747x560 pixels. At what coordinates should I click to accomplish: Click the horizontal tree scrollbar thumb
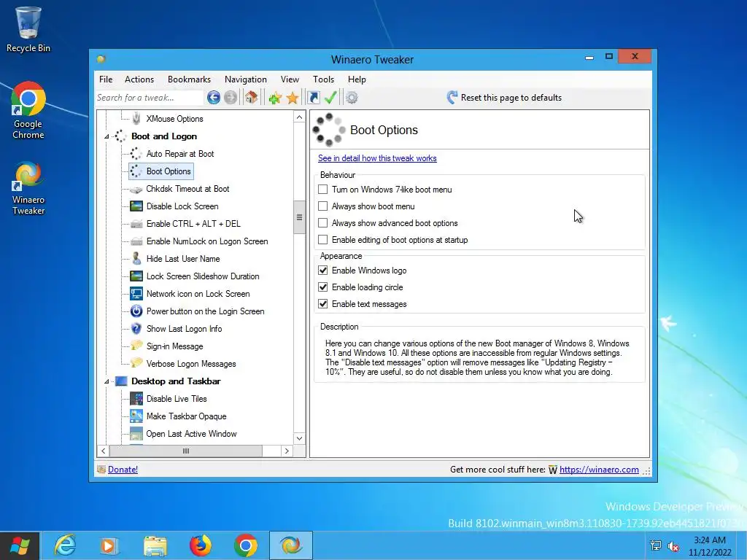(x=186, y=451)
